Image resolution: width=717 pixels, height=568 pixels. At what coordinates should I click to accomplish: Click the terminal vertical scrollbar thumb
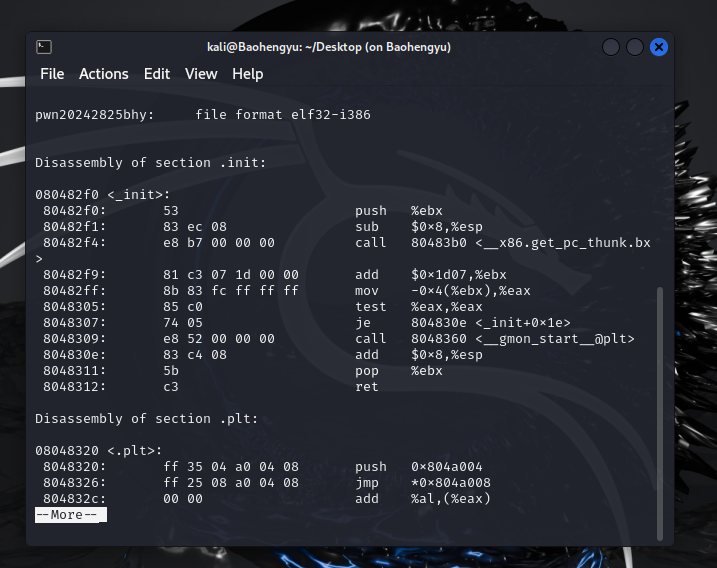tap(659, 414)
